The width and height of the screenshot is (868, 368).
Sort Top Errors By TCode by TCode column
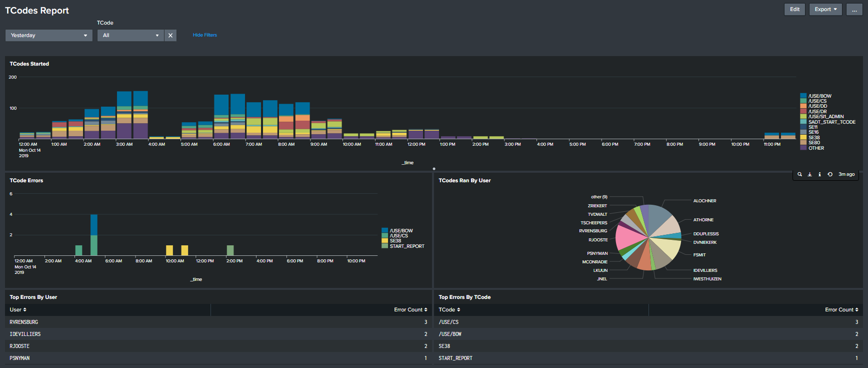449,310
